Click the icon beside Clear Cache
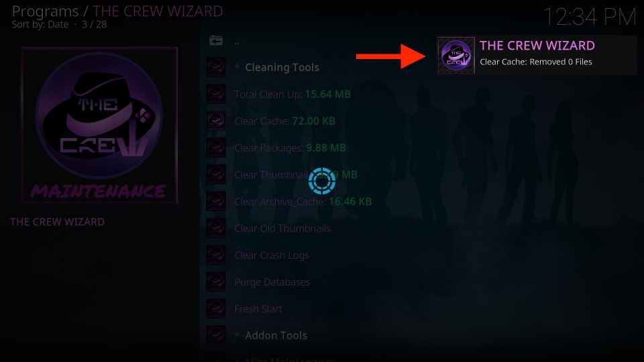The width and height of the screenshot is (644, 362). coord(215,121)
